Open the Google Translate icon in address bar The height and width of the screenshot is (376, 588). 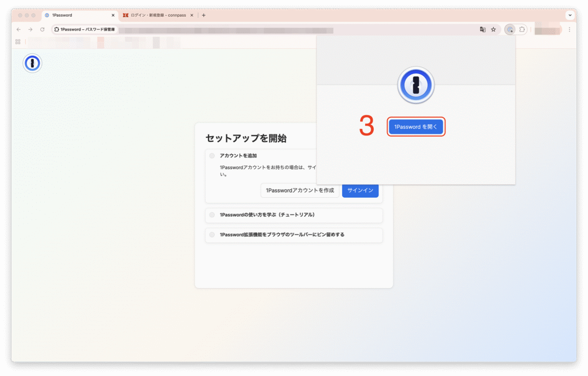pos(482,29)
